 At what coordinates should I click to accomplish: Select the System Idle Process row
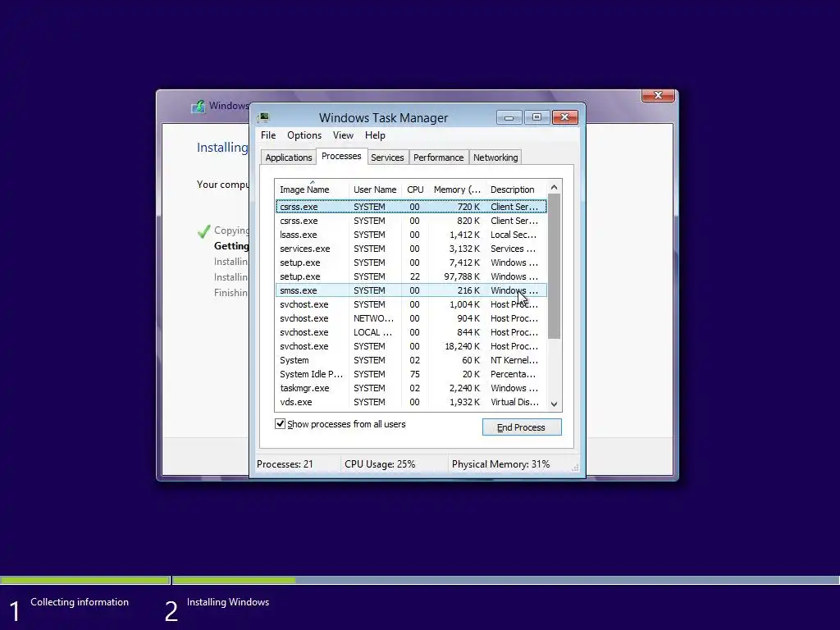[411, 374]
